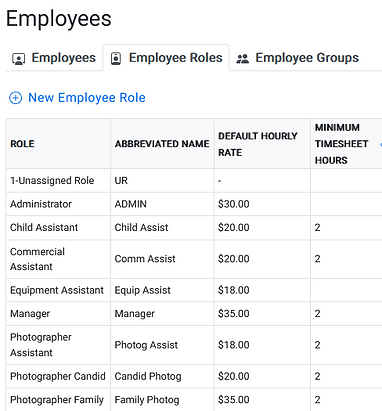Screen dimensions: 382x411
Task: Switch to the Employee Groups tab
Action: tap(297, 58)
